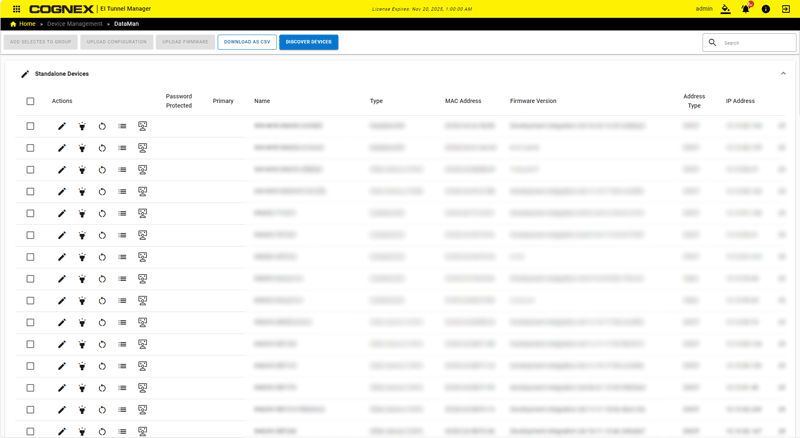This screenshot has width=800, height=438.
Task: Open the notifications bell
Action: coord(745,9)
